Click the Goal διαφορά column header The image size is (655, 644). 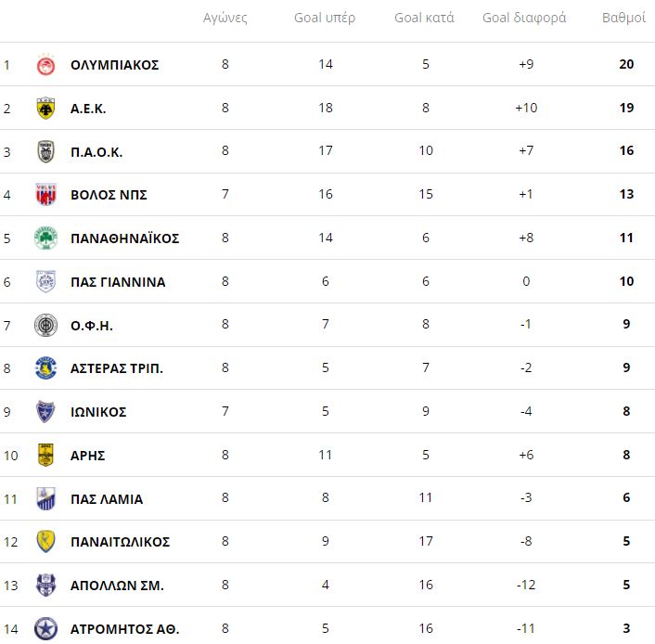point(524,18)
